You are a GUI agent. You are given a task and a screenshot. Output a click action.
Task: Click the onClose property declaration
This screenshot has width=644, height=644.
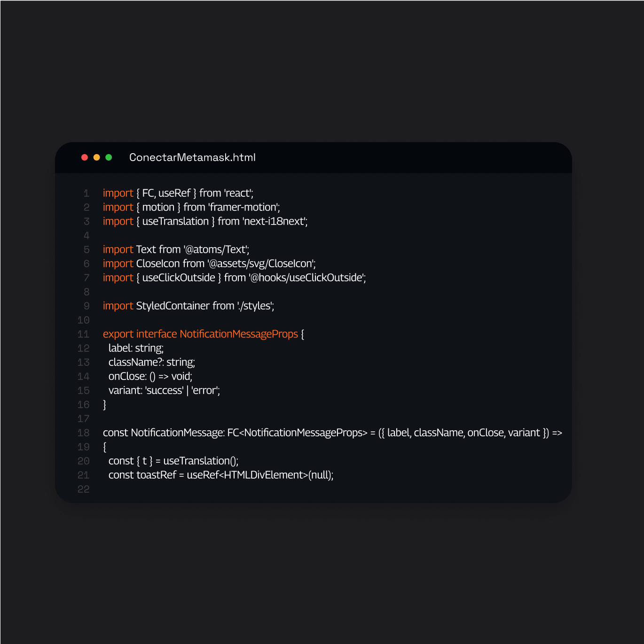pos(150,376)
